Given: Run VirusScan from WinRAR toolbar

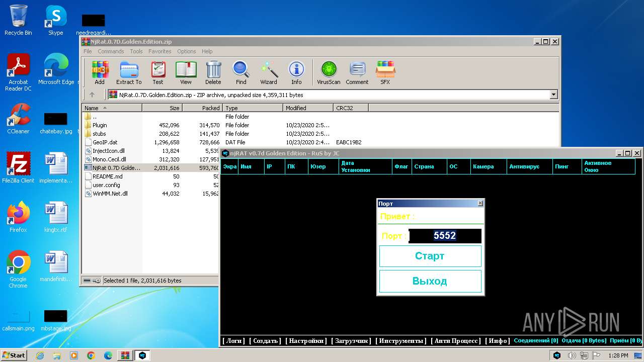Looking at the screenshot, I should 329,73.
